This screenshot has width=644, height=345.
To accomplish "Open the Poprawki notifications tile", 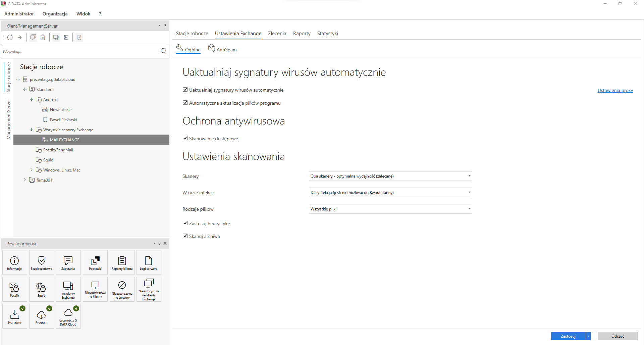I will [95, 262].
